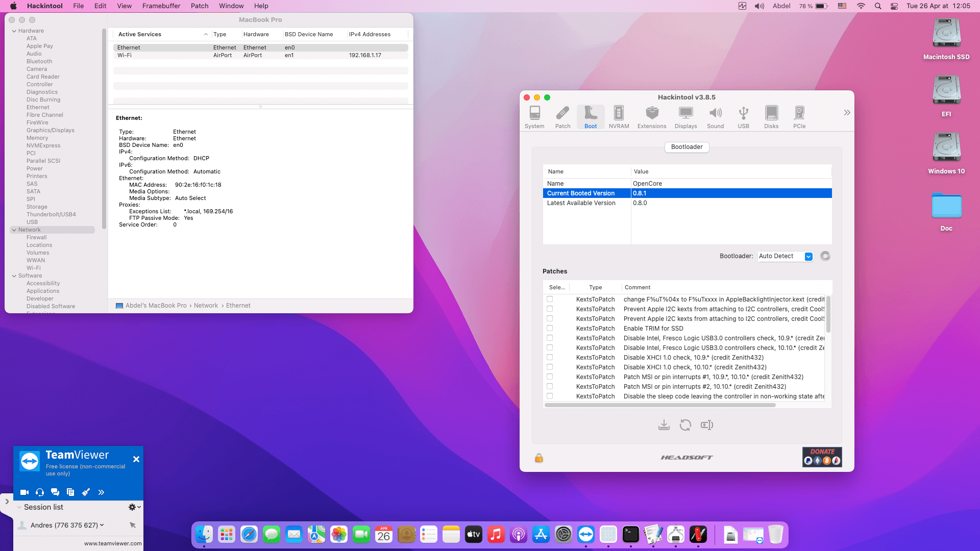Open the EFI drive on desktop

[x=946, y=96]
